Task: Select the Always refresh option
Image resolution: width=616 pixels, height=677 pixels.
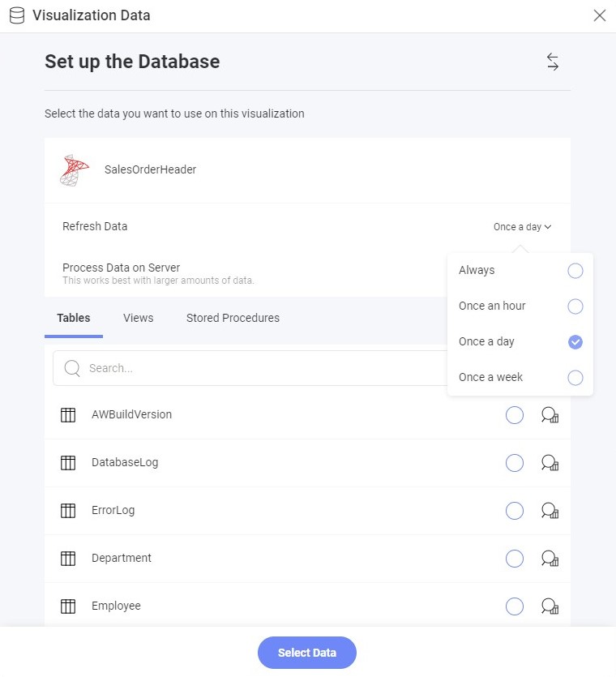Action: point(575,271)
